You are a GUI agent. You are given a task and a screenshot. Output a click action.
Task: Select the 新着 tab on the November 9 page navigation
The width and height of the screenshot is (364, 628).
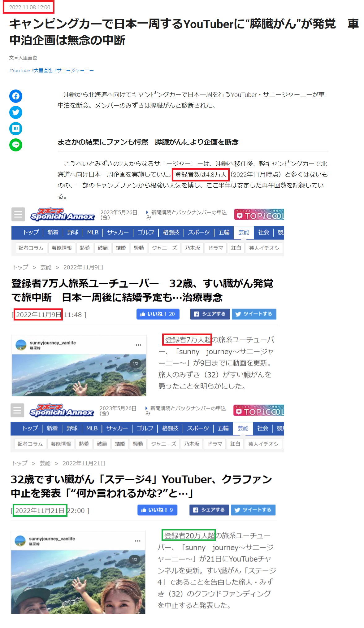pos(53,232)
